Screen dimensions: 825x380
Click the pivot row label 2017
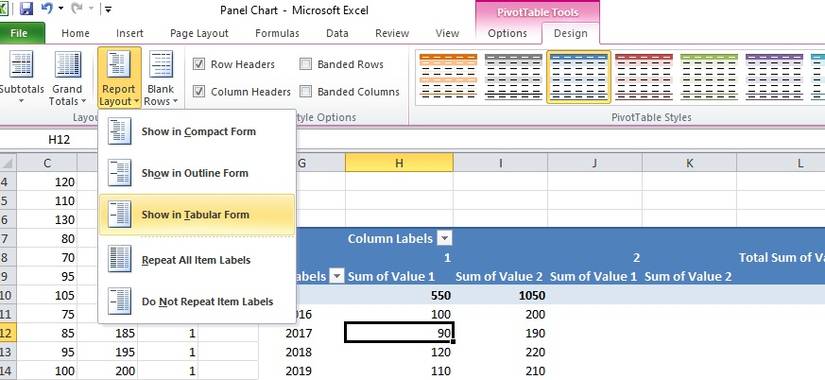(x=299, y=333)
